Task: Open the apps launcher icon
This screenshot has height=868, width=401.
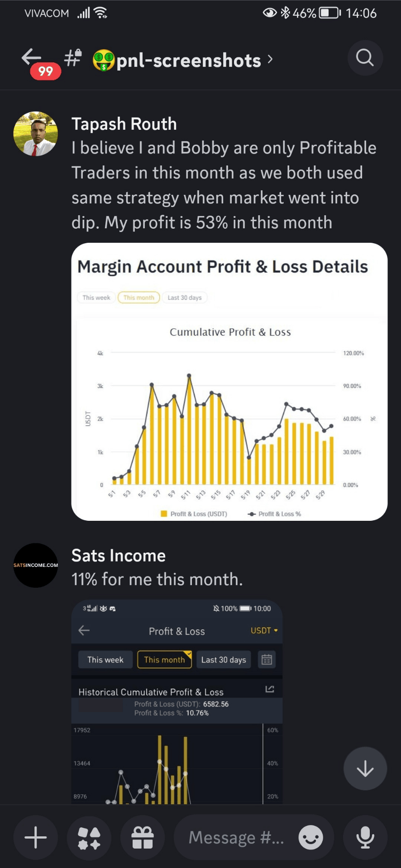Action: [x=89, y=838]
